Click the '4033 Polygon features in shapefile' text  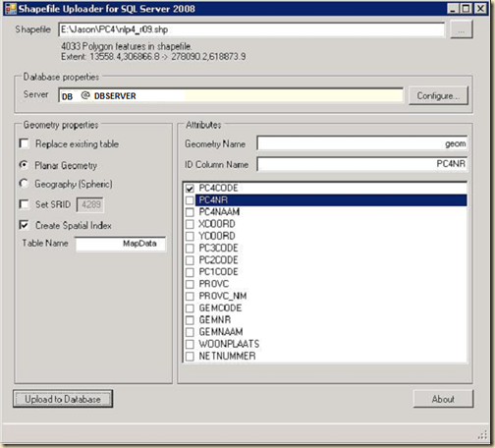(x=127, y=46)
